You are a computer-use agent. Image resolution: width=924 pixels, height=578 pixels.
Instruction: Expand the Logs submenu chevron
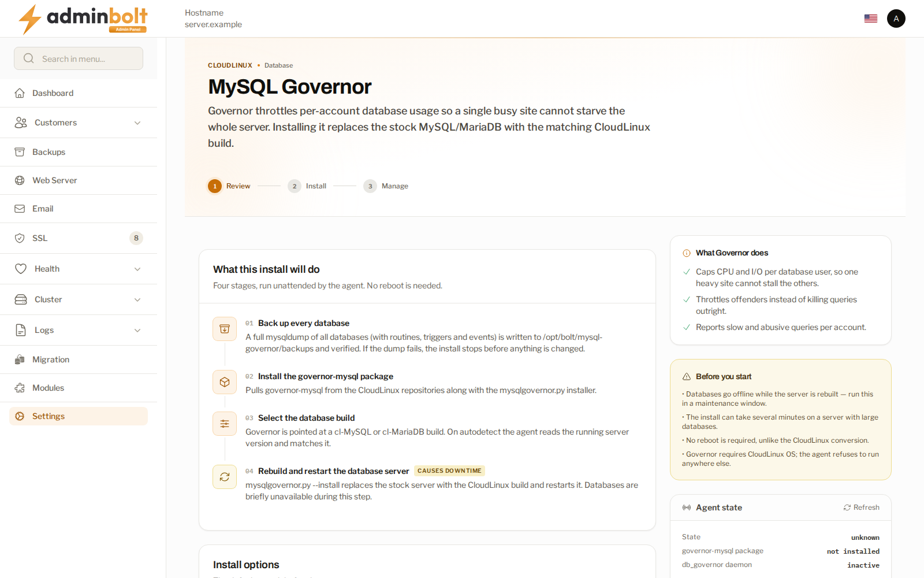coord(137,330)
